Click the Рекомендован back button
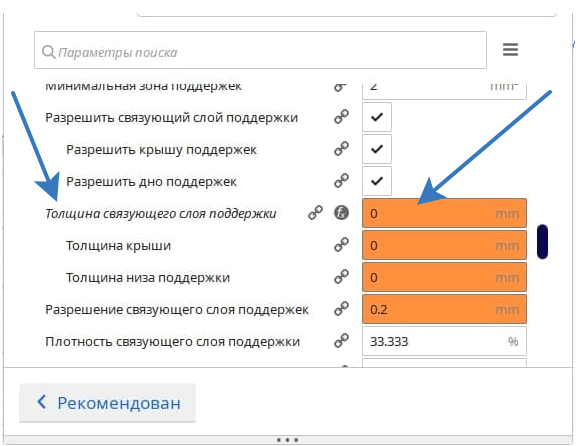 107,403
